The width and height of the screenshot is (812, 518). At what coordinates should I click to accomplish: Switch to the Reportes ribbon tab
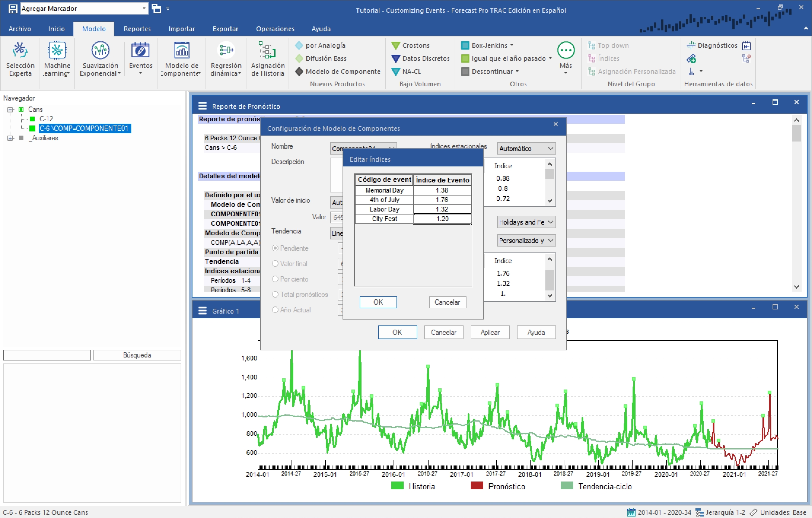[137, 29]
